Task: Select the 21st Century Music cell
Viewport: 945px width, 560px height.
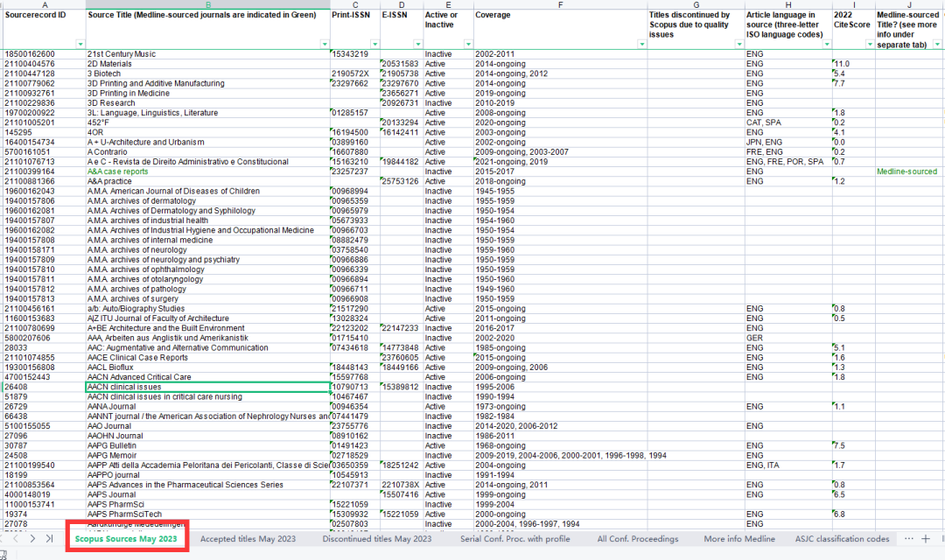Action: pyautogui.click(x=208, y=54)
